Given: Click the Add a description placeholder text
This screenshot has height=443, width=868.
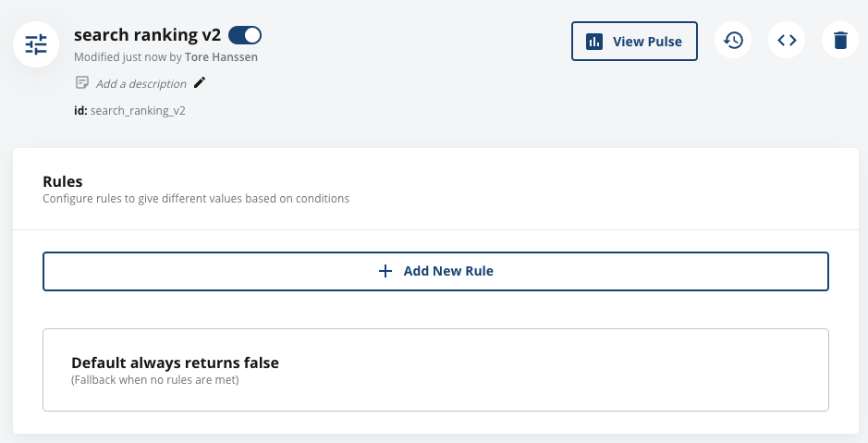Looking at the screenshot, I should click(x=141, y=83).
